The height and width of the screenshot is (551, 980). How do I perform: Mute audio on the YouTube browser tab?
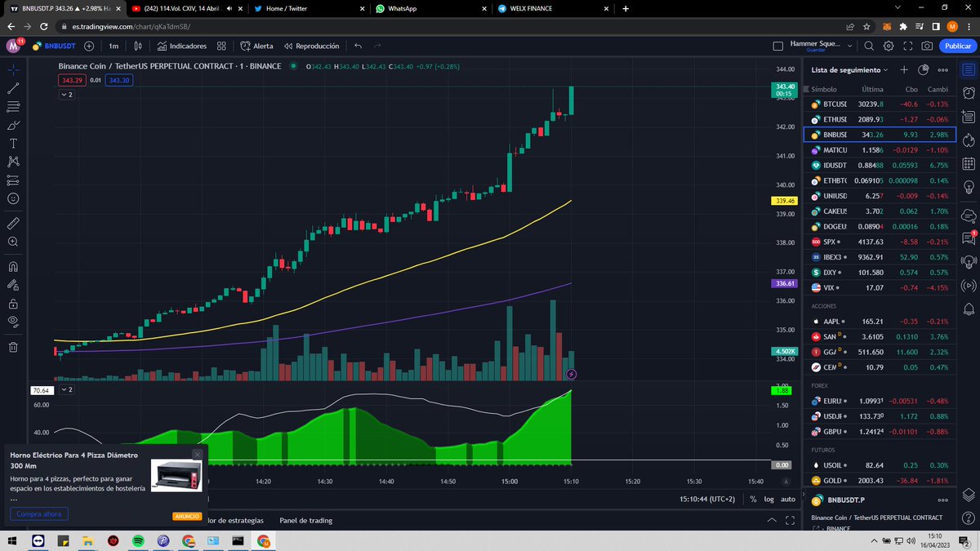click(229, 8)
